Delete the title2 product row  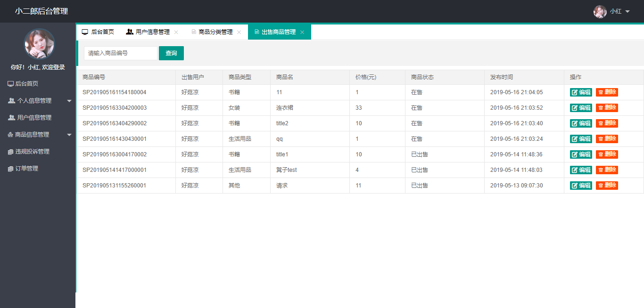pos(607,123)
